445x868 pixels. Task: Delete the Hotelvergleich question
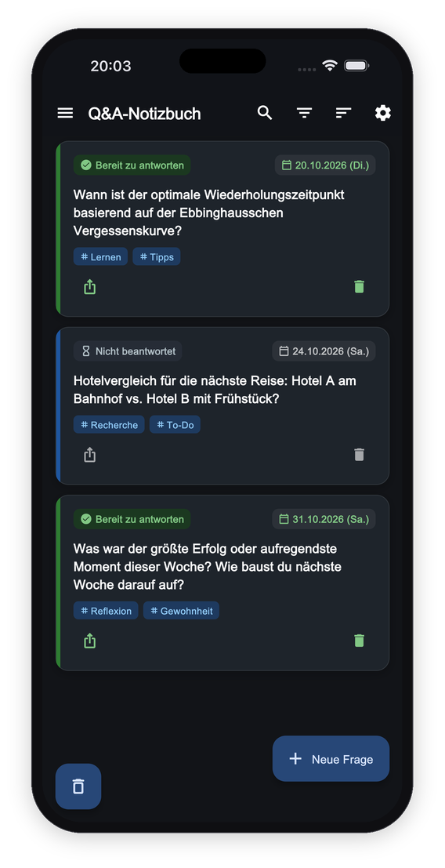[360, 455]
